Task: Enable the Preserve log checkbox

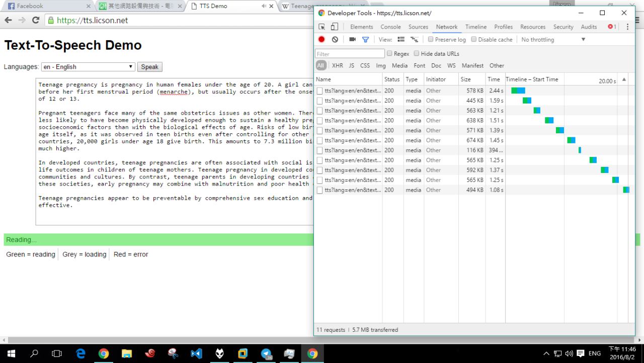Action: [x=431, y=40]
